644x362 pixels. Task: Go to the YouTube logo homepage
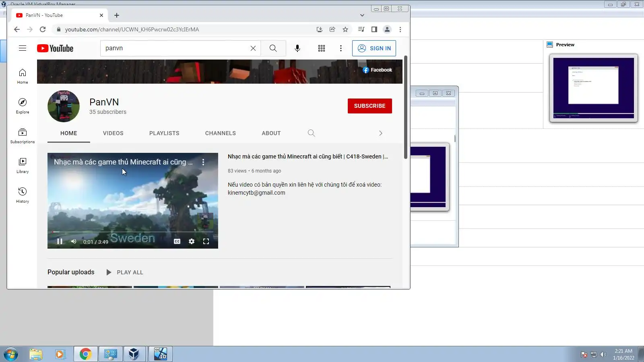click(x=55, y=48)
